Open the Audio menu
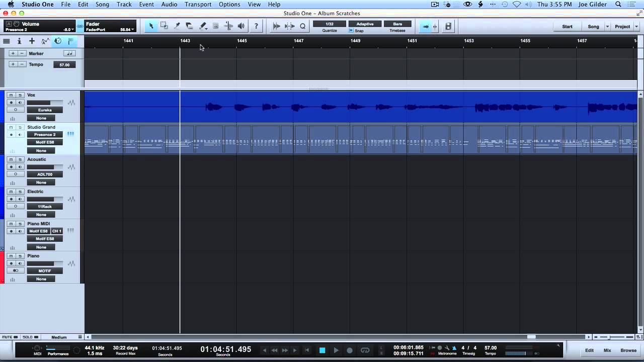 (x=169, y=5)
